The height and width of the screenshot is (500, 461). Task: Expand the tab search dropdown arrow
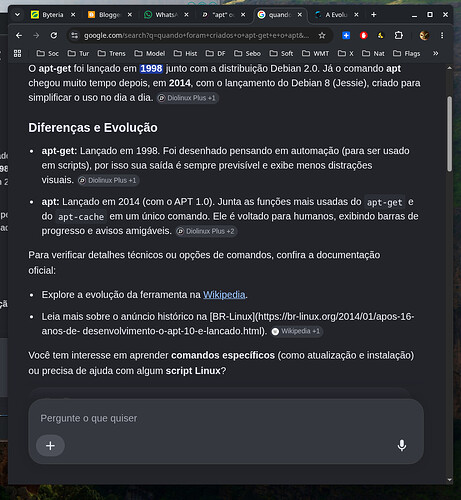pyautogui.click(x=17, y=15)
